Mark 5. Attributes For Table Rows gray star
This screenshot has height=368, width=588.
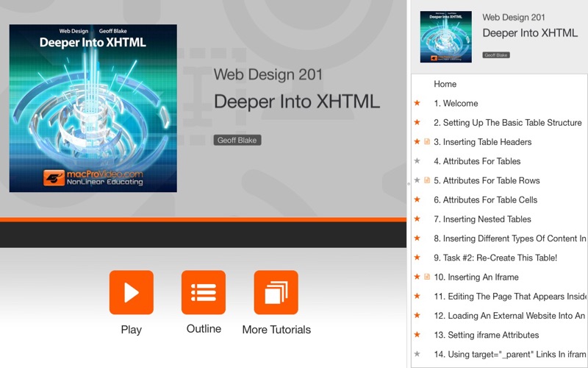click(417, 180)
